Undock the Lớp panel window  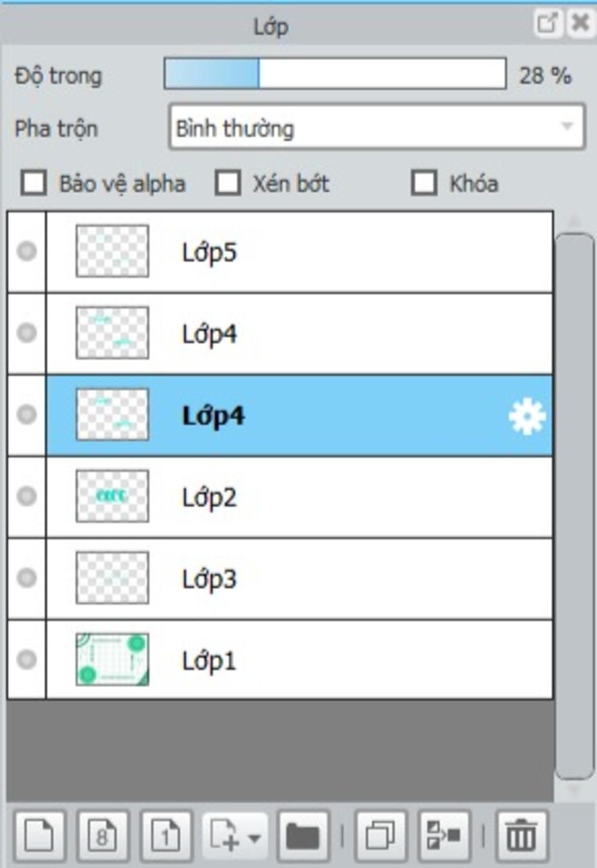tap(547, 23)
